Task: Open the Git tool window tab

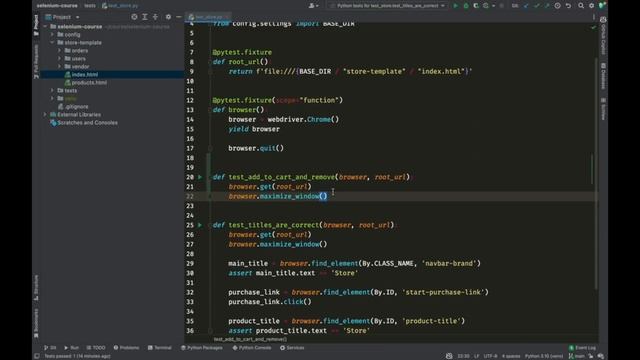Action: click(x=50, y=348)
